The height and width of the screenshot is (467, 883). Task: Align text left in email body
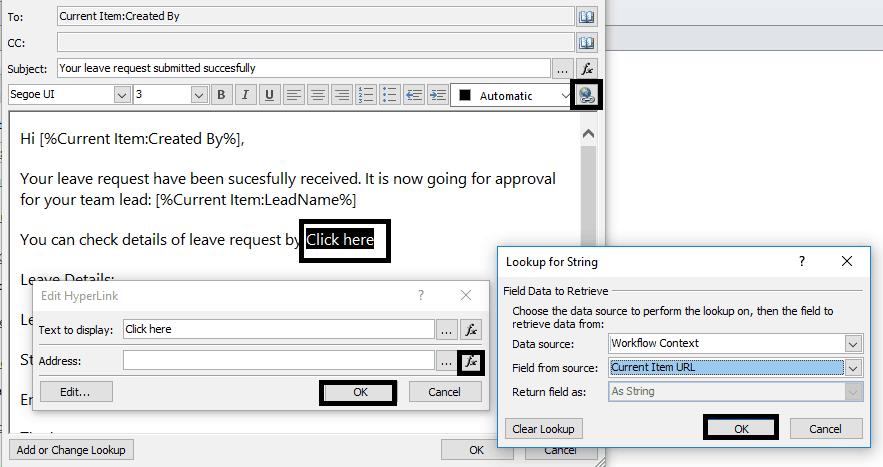pos(293,95)
